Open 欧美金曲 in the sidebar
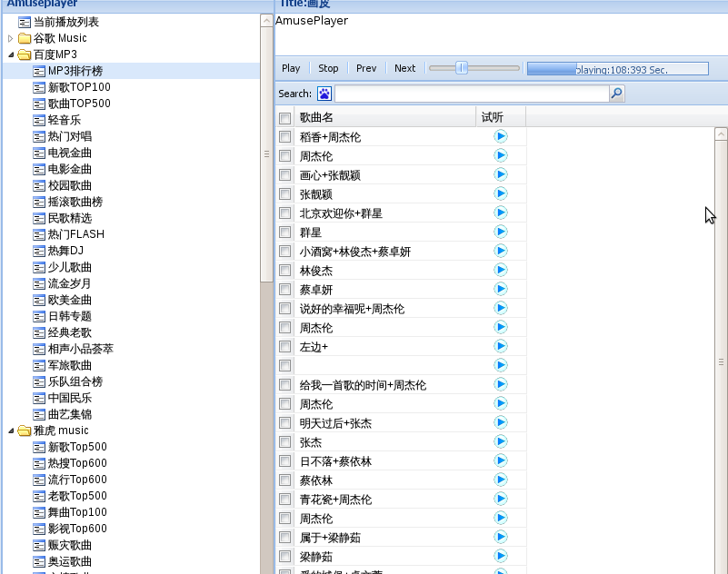The image size is (728, 574). pos(70,300)
